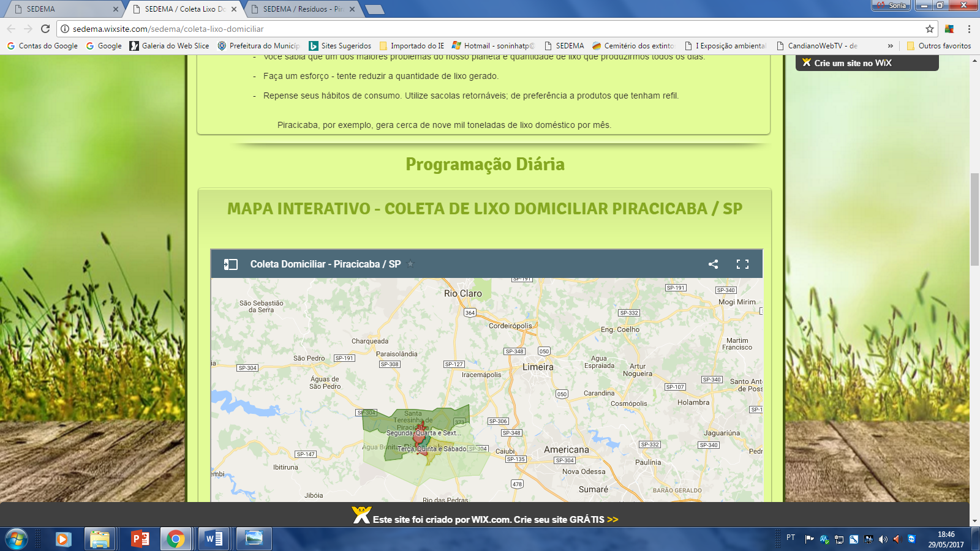Open Word from the taskbar
980x551 pixels.
214,539
